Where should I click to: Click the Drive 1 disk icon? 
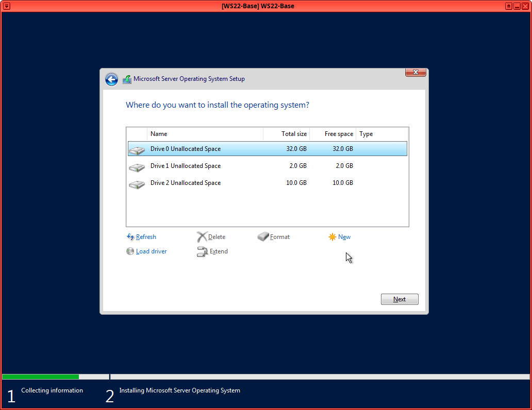[137, 167]
